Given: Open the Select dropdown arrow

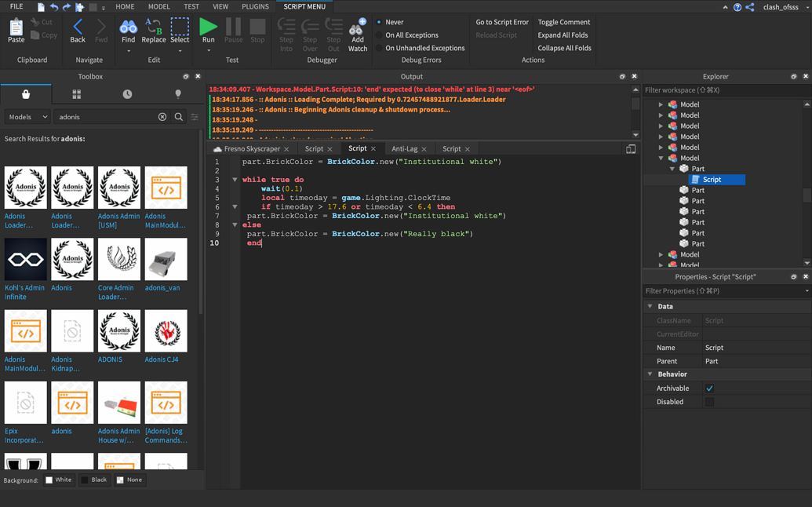Looking at the screenshot, I should pos(180,51).
